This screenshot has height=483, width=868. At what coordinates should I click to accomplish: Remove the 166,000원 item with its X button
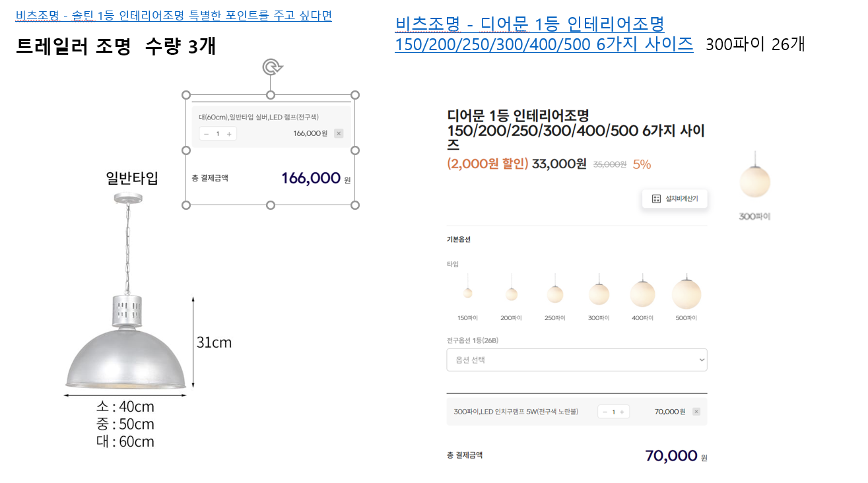click(x=339, y=133)
